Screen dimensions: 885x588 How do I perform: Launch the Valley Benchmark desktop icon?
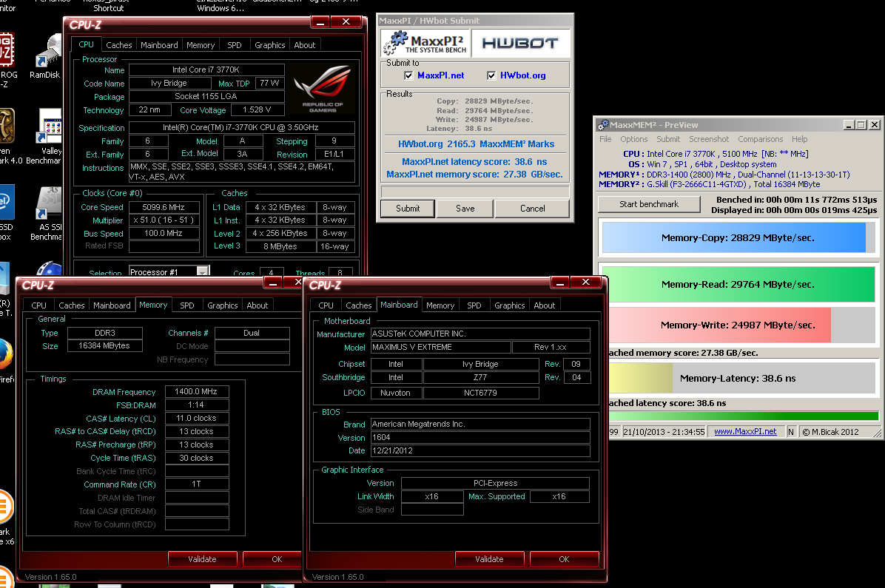click(47, 135)
